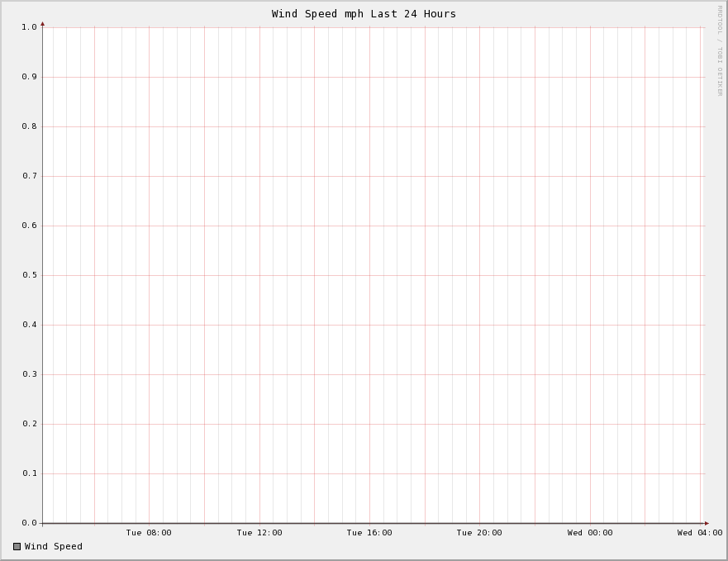Click the 0.5 y-axis value label
This screenshot has height=561, width=728.
point(30,275)
